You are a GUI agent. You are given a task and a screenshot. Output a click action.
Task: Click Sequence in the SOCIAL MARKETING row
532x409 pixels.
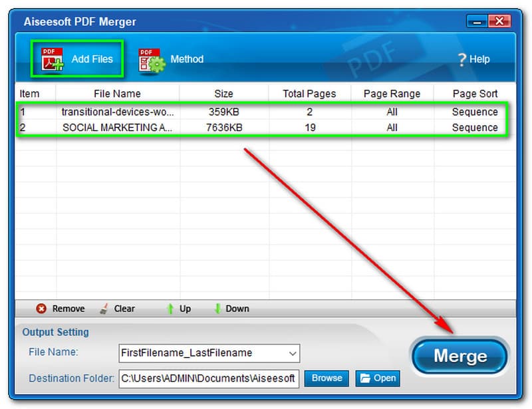475,128
